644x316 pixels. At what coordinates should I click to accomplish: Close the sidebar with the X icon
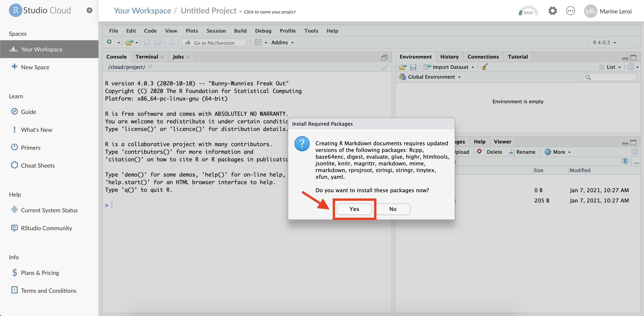pyautogui.click(x=90, y=10)
